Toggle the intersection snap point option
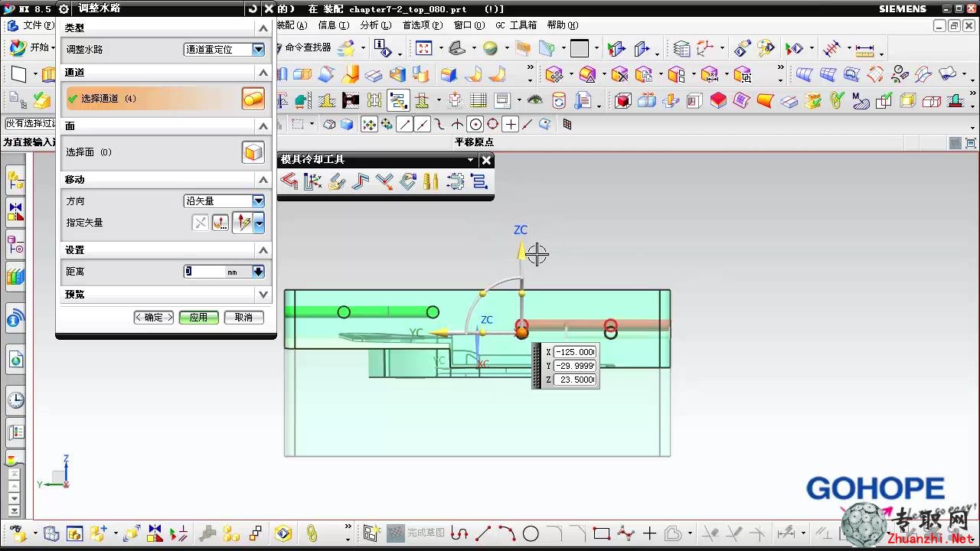Screen dimensions: 980x551 tap(457, 124)
